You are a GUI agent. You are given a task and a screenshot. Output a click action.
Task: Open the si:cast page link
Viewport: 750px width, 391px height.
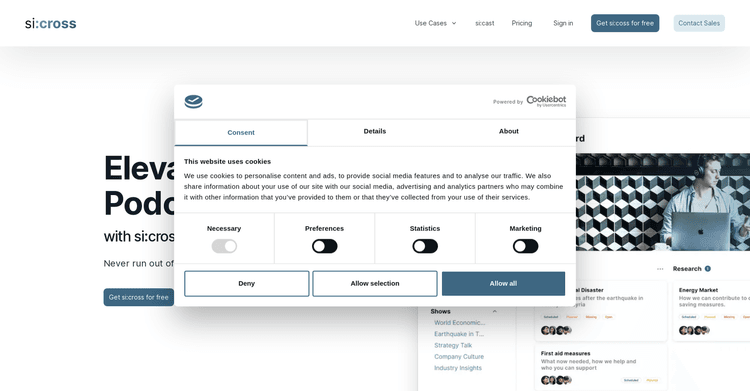coord(485,23)
